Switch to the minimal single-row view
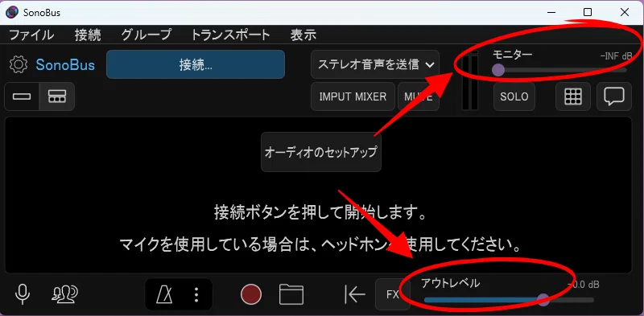 [22, 96]
